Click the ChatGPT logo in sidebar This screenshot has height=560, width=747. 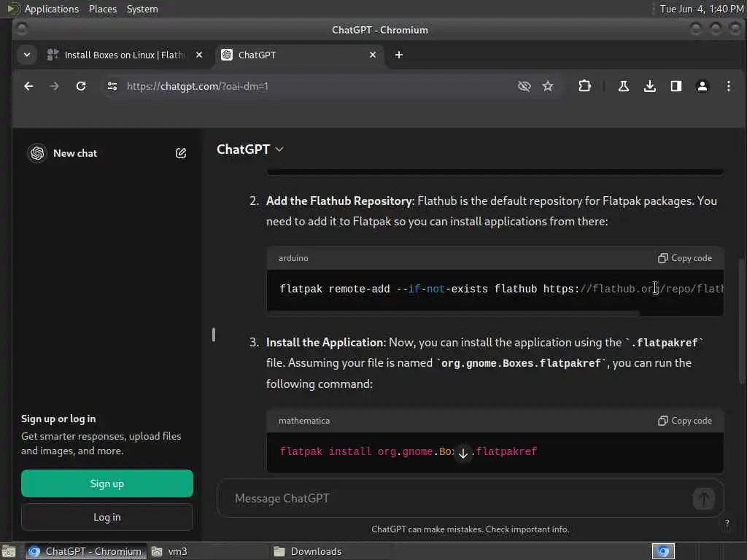point(37,153)
